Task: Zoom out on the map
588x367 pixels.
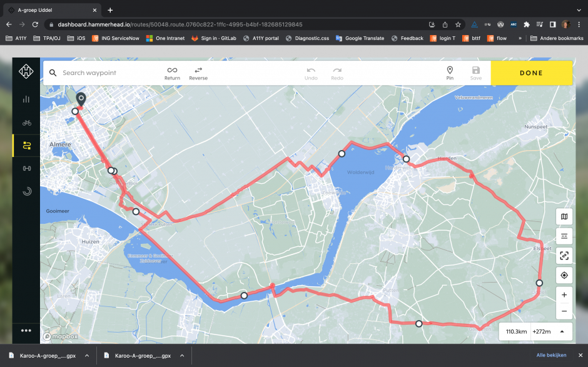Action: point(564,311)
